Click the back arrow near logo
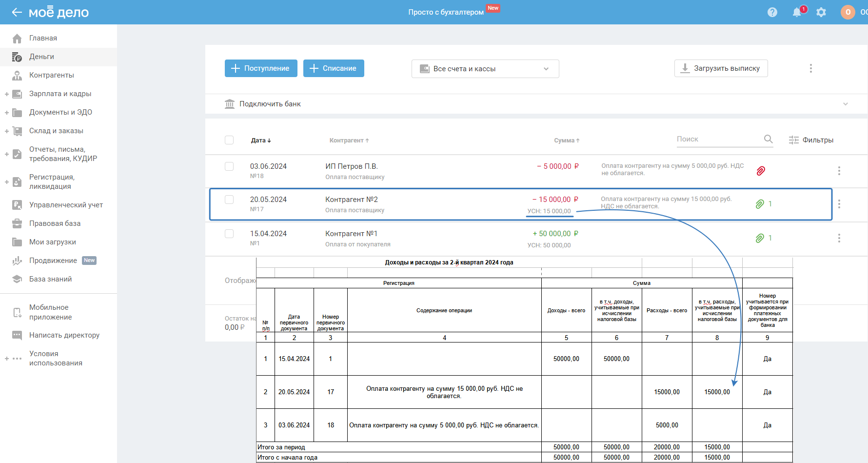 17,12
